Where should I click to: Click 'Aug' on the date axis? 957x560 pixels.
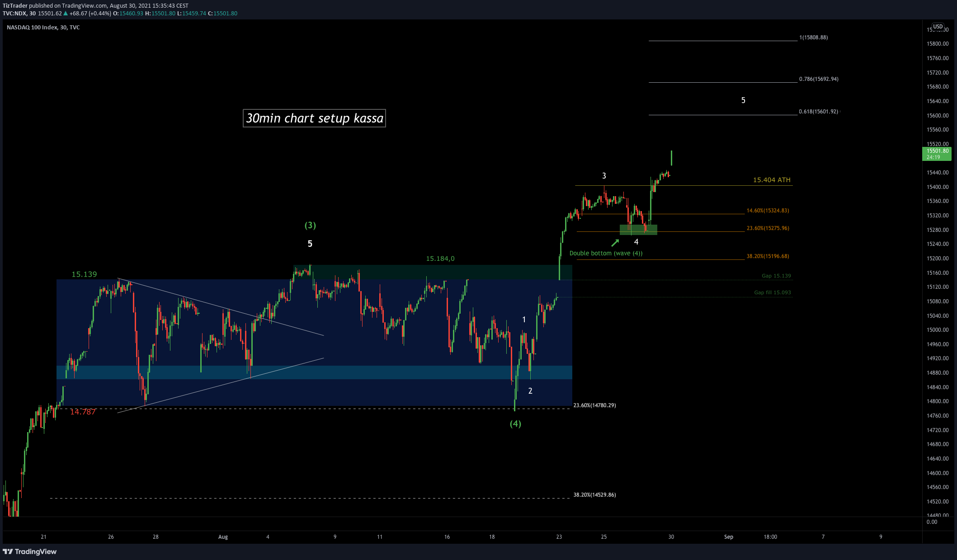(223, 537)
